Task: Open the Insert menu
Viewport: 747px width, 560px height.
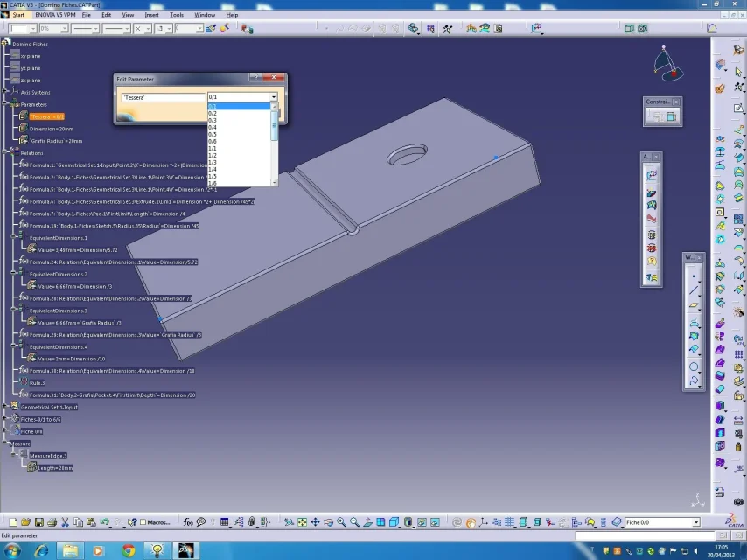Action: tap(151, 15)
